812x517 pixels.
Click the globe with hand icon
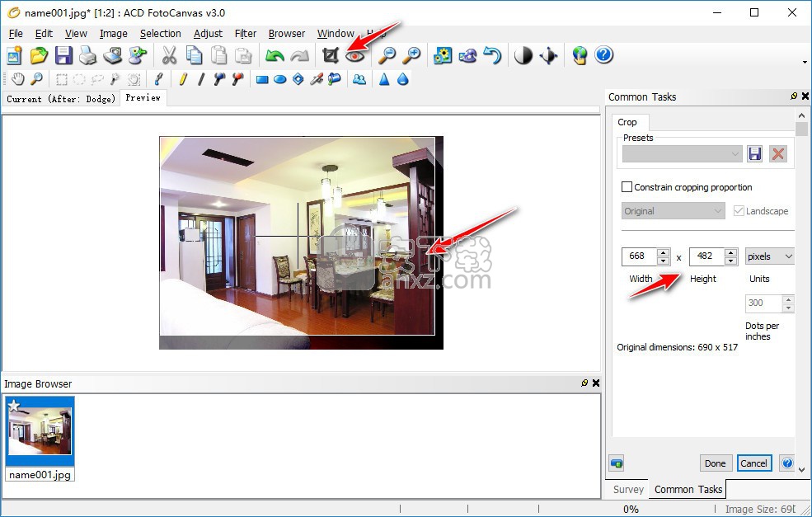click(580, 55)
